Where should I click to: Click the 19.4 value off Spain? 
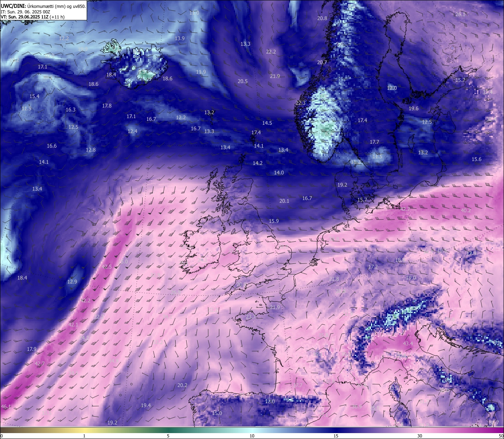pyautogui.click(x=146, y=405)
